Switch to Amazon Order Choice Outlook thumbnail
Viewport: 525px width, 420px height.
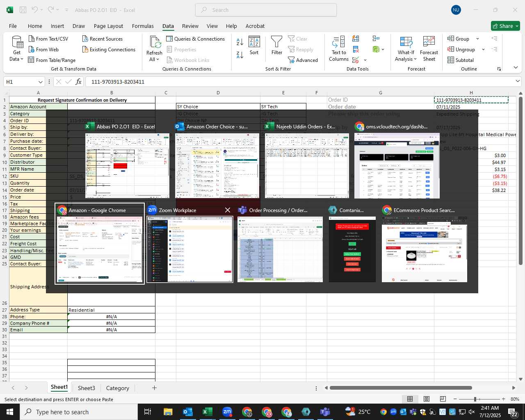(x=217, y=166)
